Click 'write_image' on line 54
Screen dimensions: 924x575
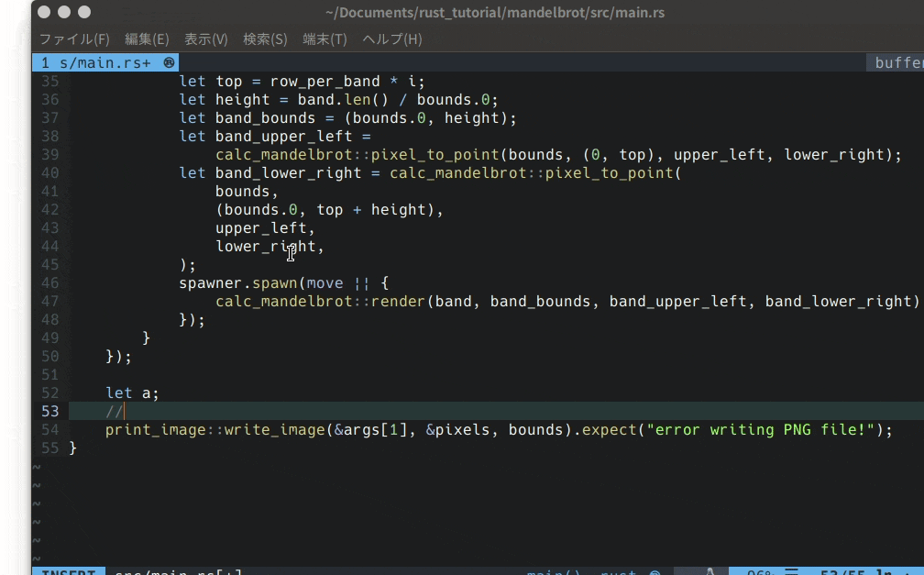click(x=275, y=429)
